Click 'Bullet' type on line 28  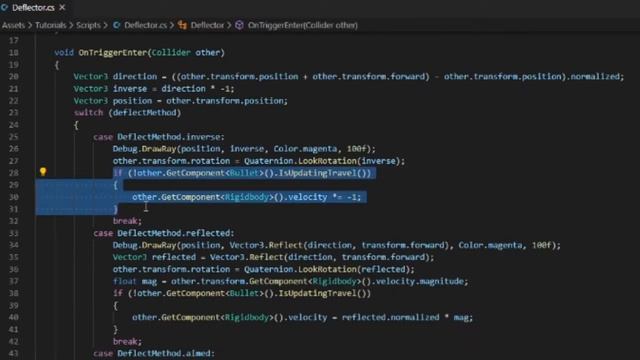pos(244,173)
